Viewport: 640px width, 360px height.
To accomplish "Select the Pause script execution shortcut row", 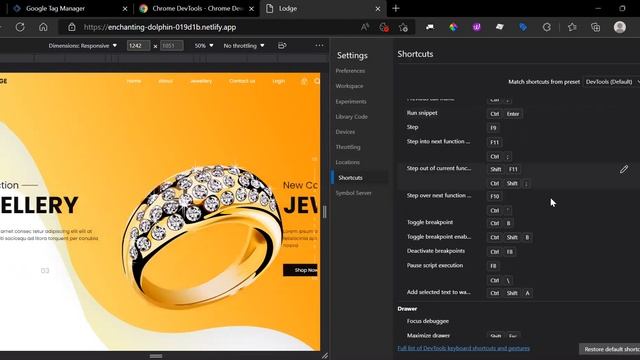I will pyautogui.click(x=518, y=273).
